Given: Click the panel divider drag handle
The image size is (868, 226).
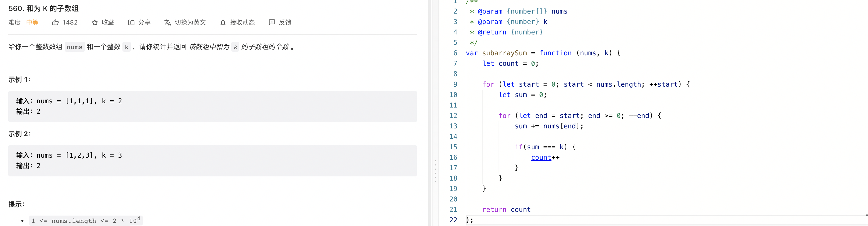Looking at the screenshot, I should tap(435, 171).
